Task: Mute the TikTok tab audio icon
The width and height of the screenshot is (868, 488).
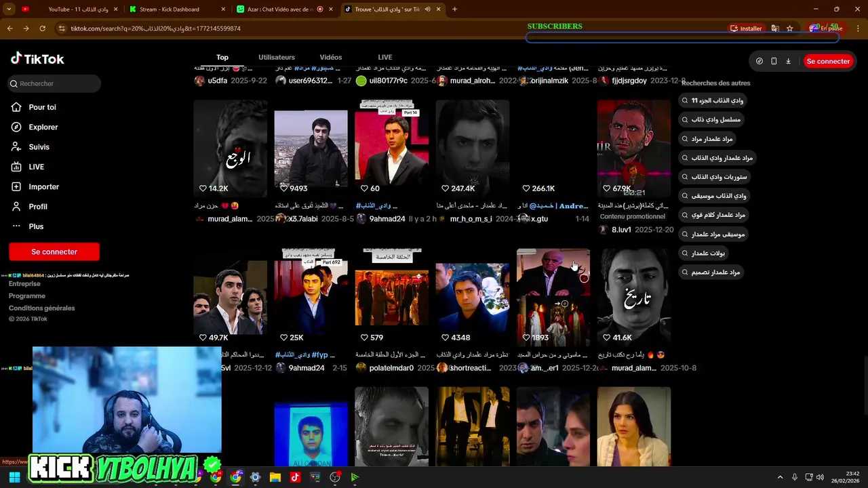Action: [x=427, y=9]
